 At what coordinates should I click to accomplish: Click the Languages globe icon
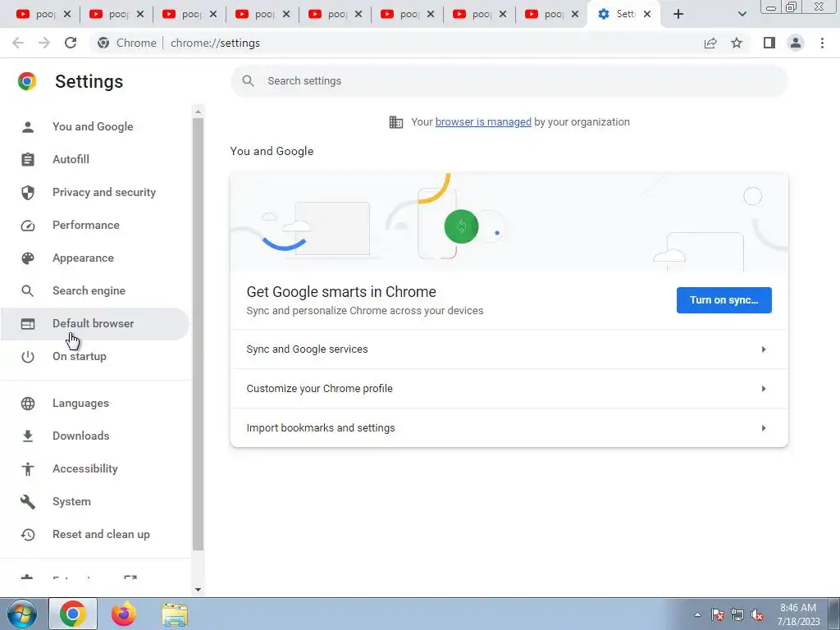coord(28,404)
